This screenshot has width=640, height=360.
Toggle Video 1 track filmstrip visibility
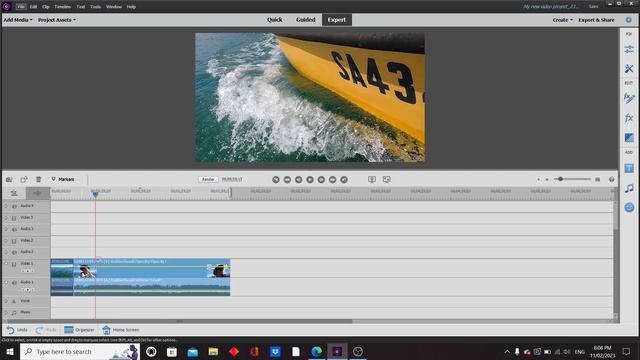pos(14,264)
